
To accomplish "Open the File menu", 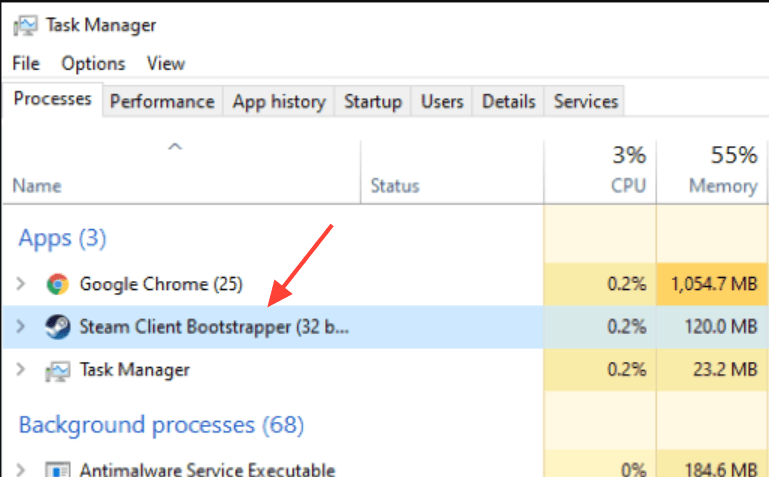I will pyautogui.click(x=25, y=63).
